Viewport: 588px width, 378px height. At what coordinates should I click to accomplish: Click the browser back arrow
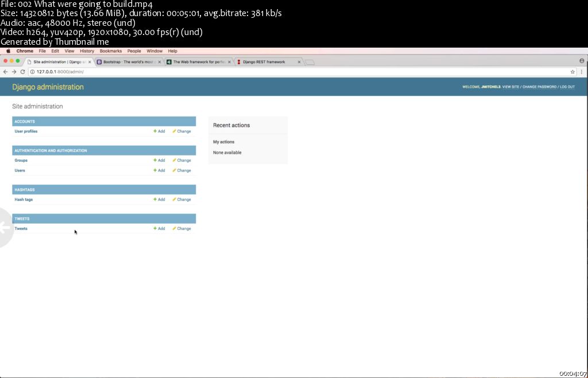(5, 72)
